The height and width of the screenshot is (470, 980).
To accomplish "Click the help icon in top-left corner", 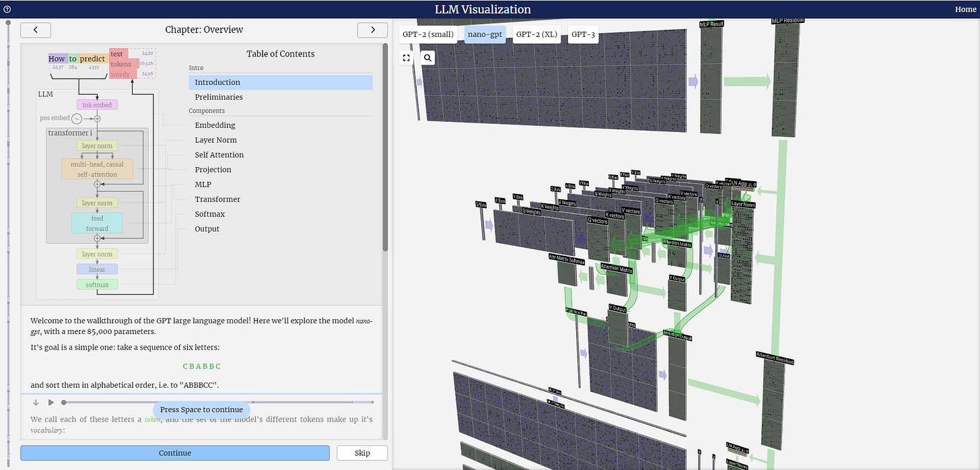I will [x=7, y=9].
